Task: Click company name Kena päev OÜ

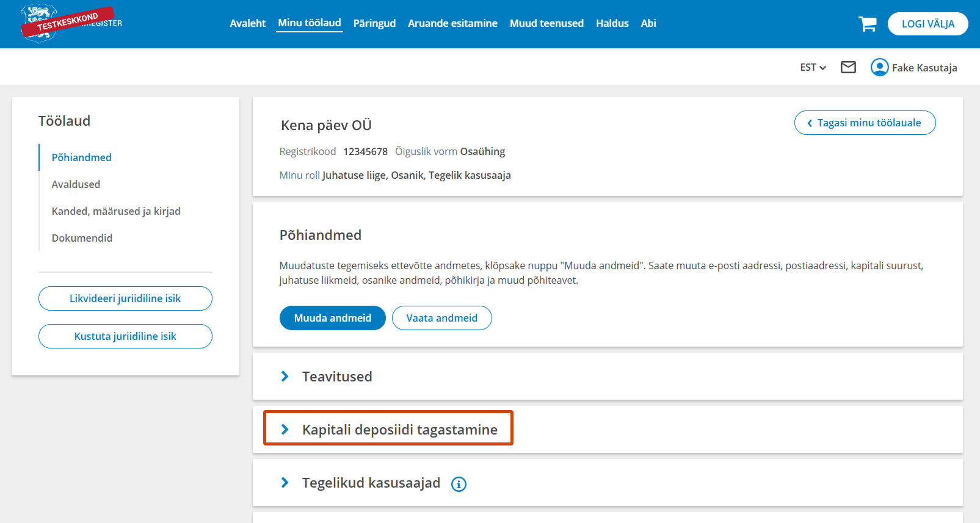Action: 326,125
